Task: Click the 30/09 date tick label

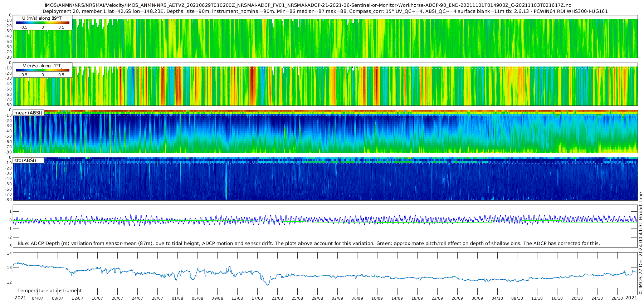Action: [477, 298]
